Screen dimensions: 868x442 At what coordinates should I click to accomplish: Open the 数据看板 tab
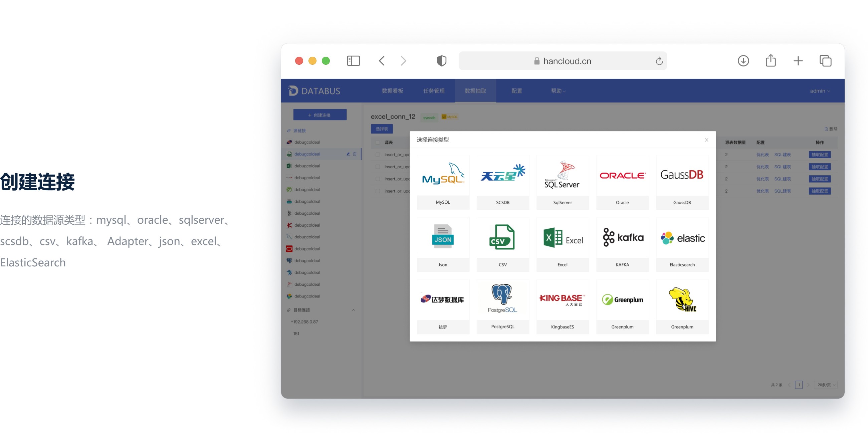tap(392, 91)
